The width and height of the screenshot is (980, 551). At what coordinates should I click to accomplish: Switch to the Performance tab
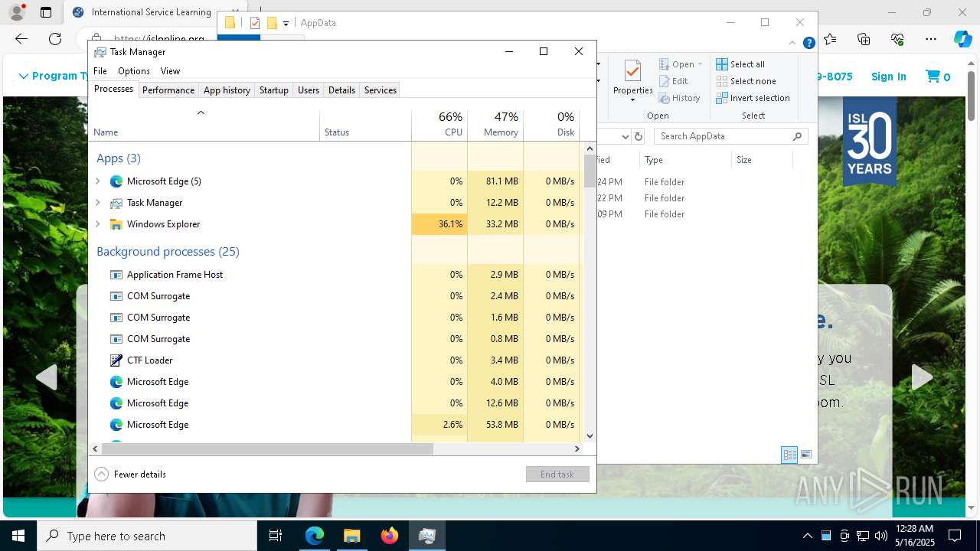[x=168, y=90]
